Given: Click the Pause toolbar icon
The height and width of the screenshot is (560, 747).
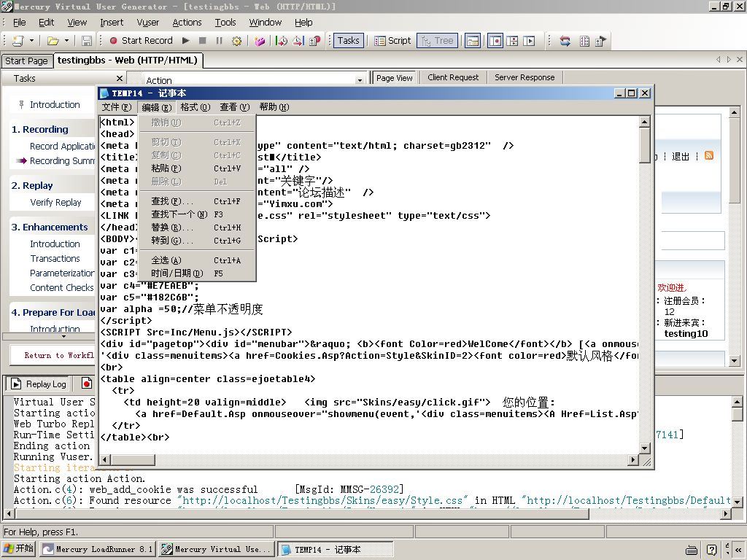Looking at the screenshot, I should click(219, 41).
